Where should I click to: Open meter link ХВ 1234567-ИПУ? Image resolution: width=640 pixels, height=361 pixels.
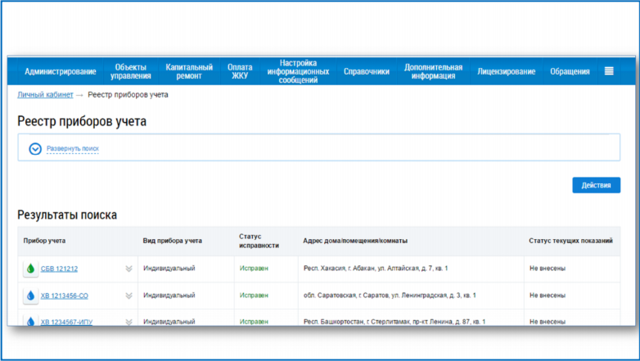pyautogui.click(x=67, y=322)
